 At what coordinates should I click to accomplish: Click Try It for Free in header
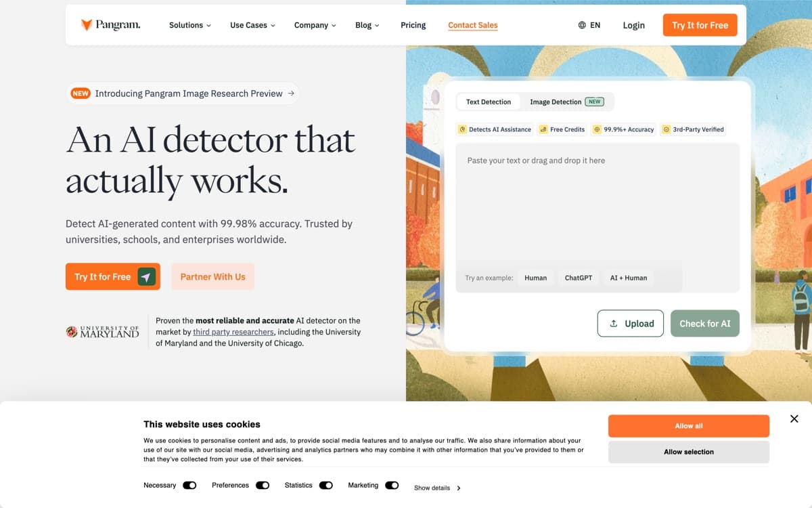coord(700,25)
